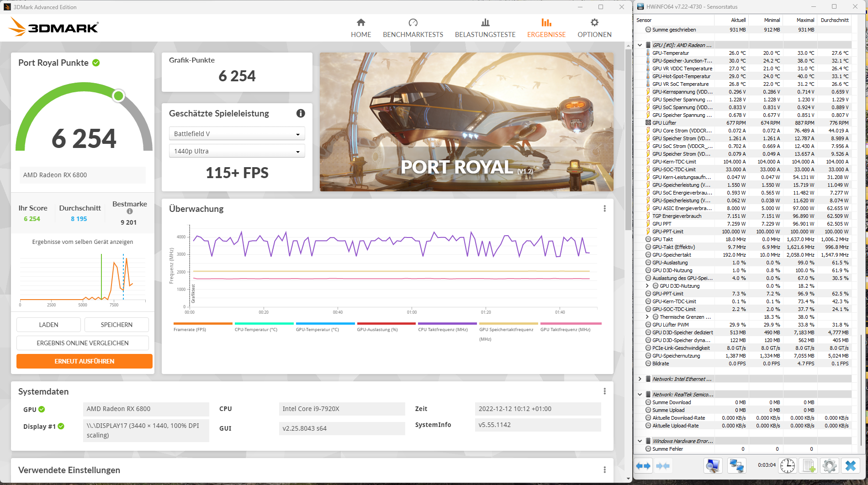868x485 pixels.
Task: Open HWiNFO monitor with magnifier icon
Action: click(713, 466)
